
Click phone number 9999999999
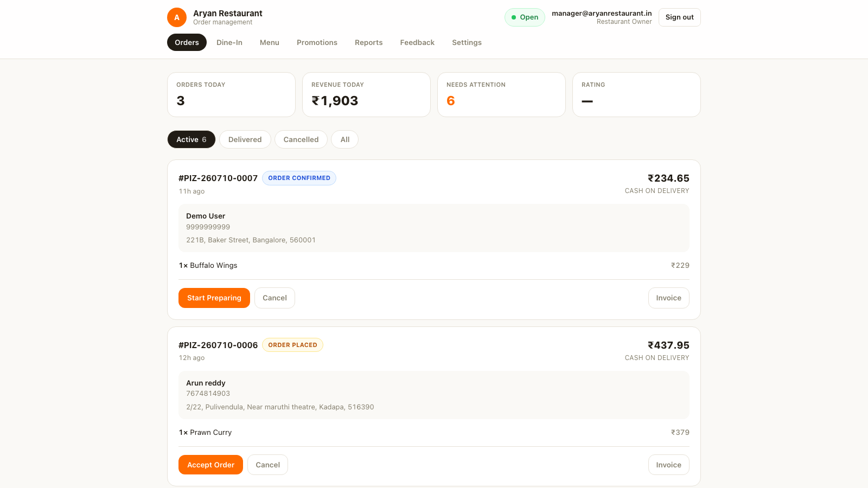[208, 227]
